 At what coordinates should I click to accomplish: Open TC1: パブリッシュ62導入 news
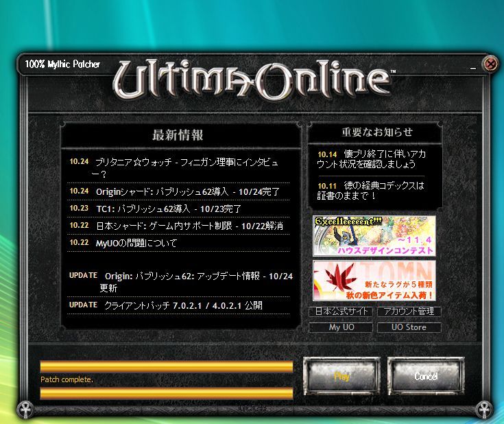coord(169,209)
